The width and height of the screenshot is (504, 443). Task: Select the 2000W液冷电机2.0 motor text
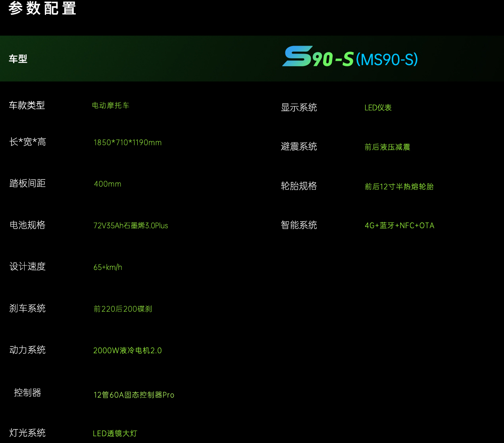coord(127,351)
